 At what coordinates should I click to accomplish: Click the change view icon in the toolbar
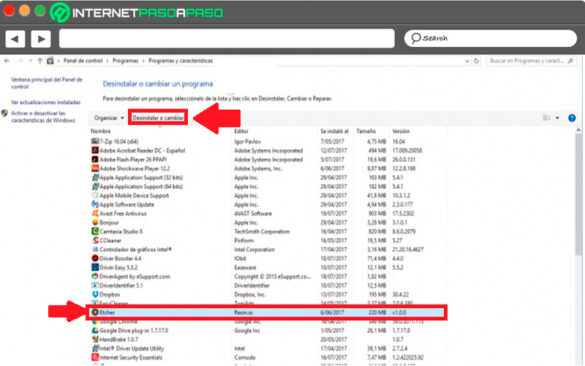tap(547, 118)
